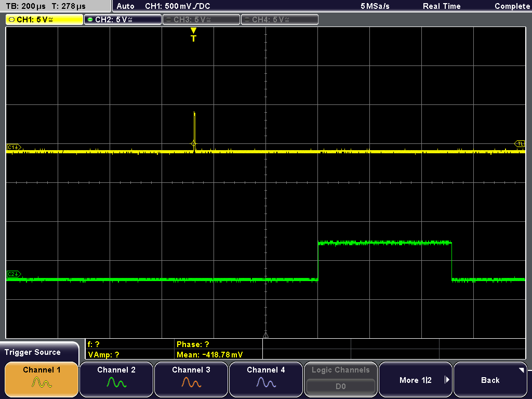
Task: Select Channel 4 as trigger source
Action: point(265,379)
